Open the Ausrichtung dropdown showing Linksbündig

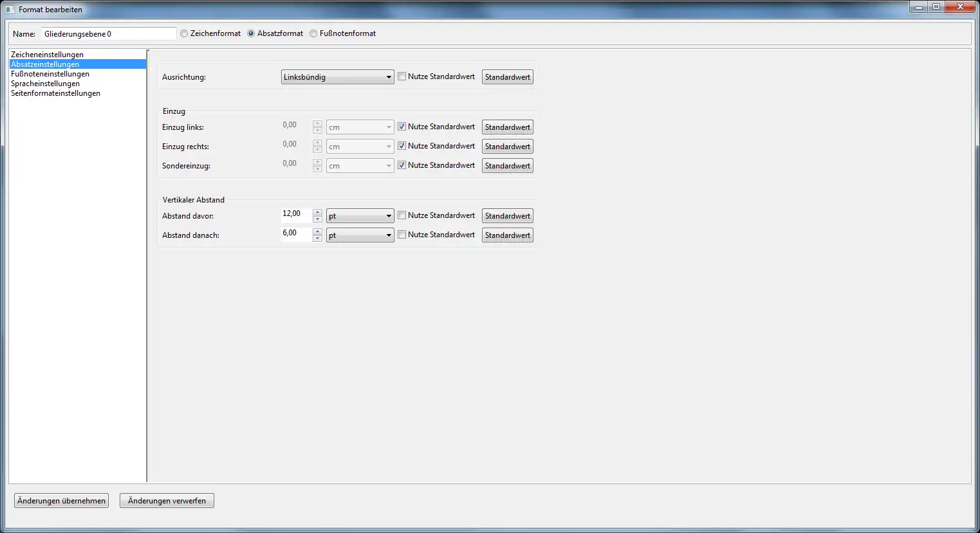click(338, 77)
